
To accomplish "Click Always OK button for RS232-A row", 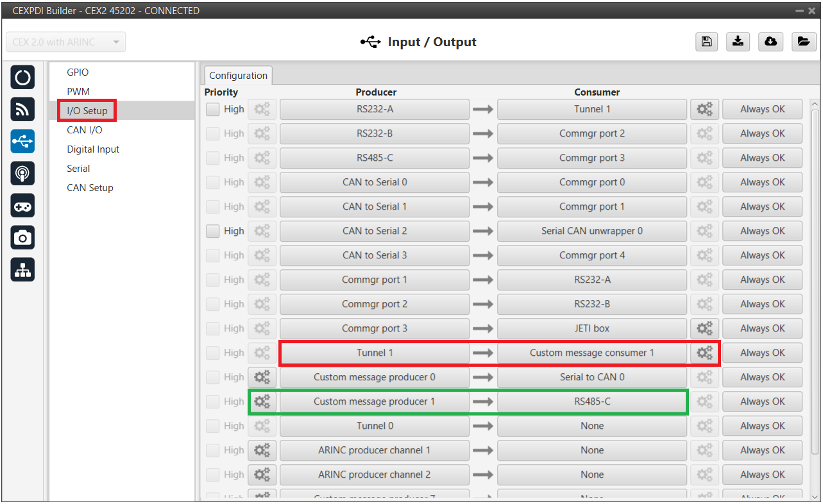I will click(x=762, y=110).
